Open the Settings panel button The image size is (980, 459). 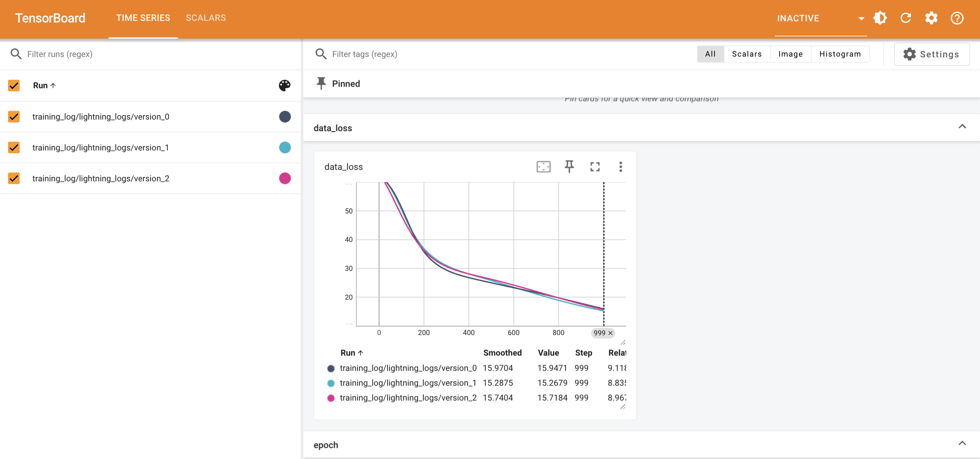(931, 54)
